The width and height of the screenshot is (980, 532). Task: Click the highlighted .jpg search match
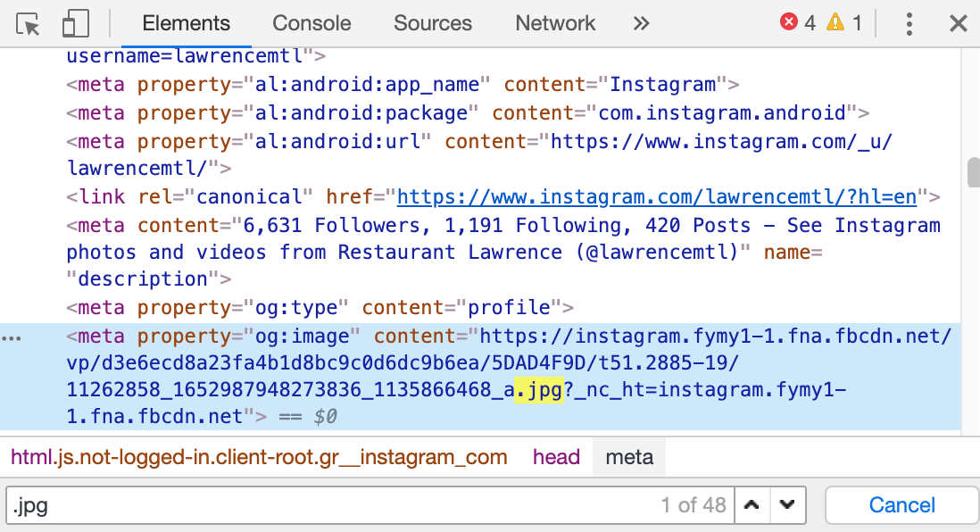click(x=538, y=390)
